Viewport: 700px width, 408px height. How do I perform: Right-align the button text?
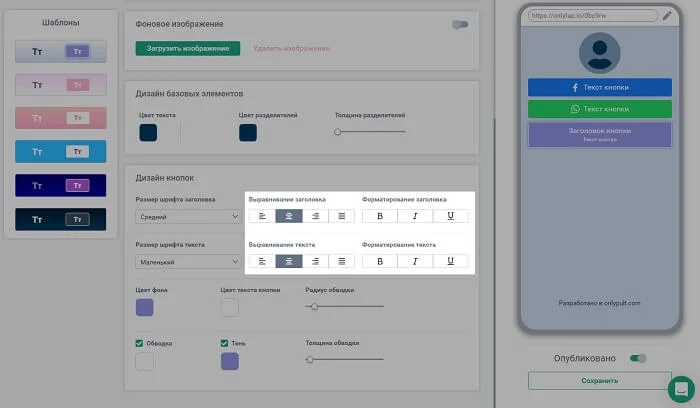point(315,261)
